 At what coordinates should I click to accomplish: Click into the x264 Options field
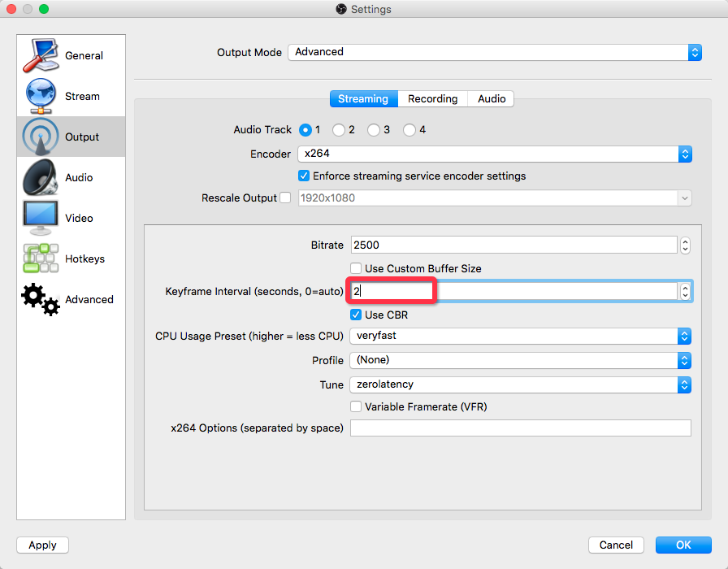521,428
